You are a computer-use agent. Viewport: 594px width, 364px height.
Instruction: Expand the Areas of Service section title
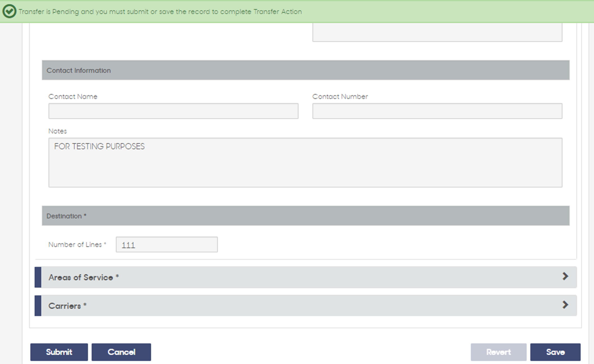click(84, 277)
